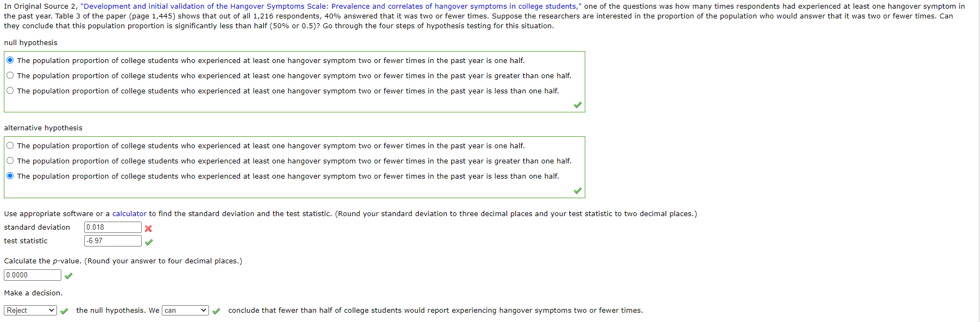Open the Reject decision dropdown

[x=30, y=310]
